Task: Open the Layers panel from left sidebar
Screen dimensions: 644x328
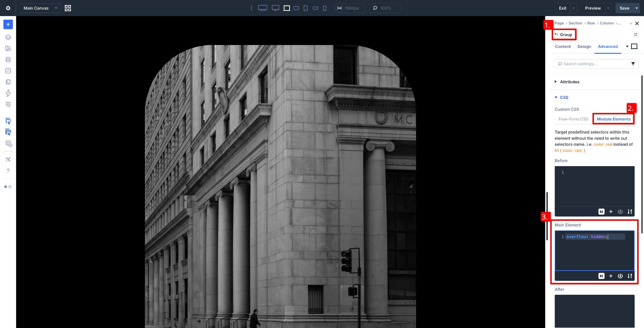Action: (x=8, y=37)
